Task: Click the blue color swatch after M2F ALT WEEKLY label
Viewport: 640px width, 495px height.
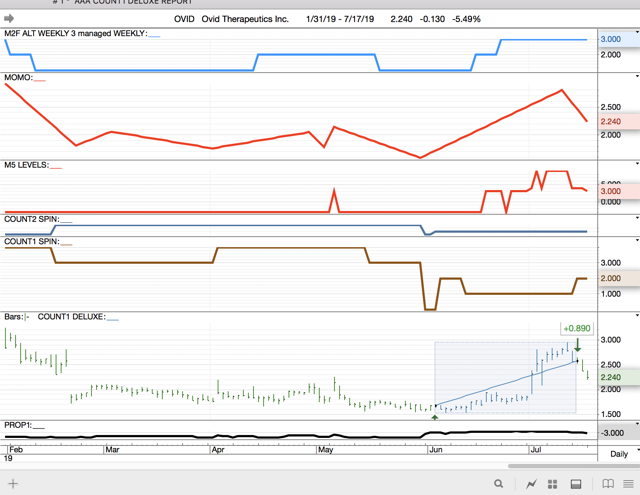Action: 154,36
